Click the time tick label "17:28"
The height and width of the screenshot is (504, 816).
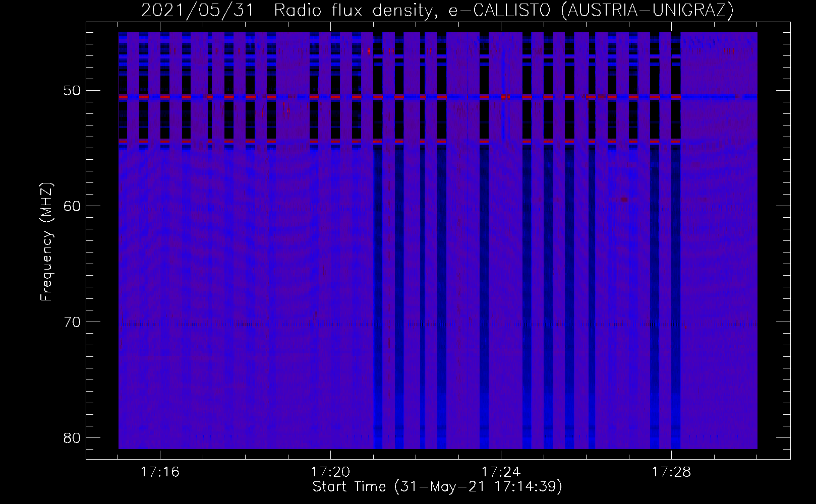pyautogui.click(x=672, y=472)
